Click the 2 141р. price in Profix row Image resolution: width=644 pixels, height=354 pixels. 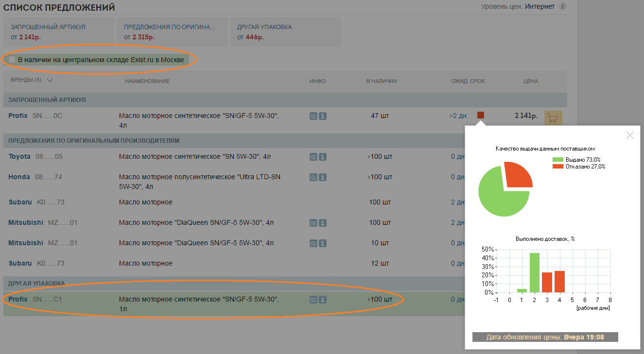point(526,116)
